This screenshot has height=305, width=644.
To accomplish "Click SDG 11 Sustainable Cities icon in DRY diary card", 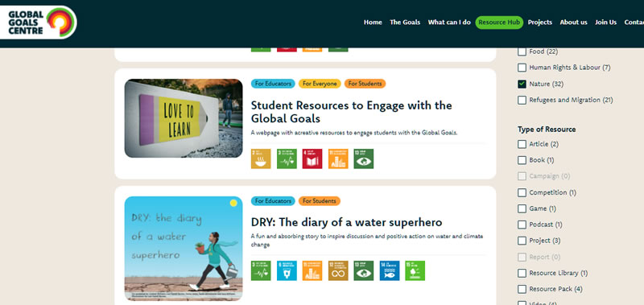I will 312,270.
